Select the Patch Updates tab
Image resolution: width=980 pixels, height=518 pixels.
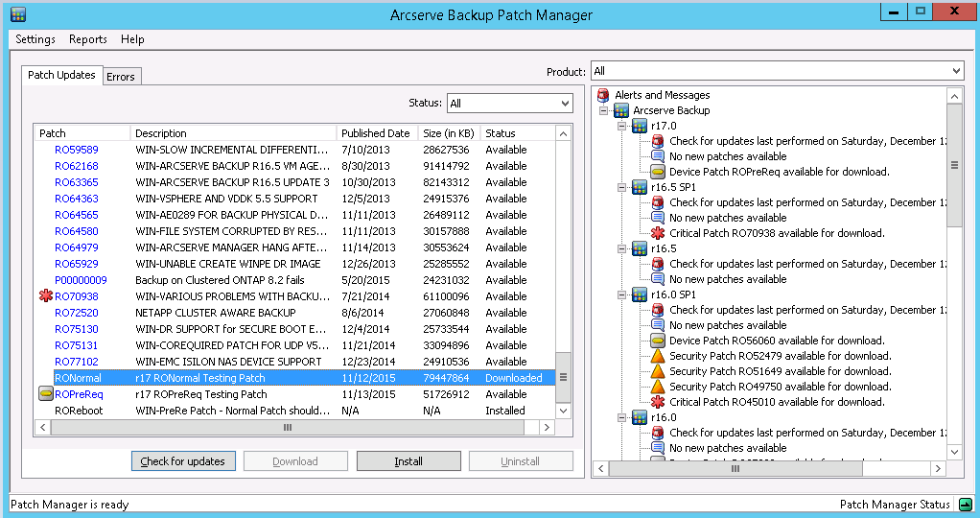(x=61, y=75)
